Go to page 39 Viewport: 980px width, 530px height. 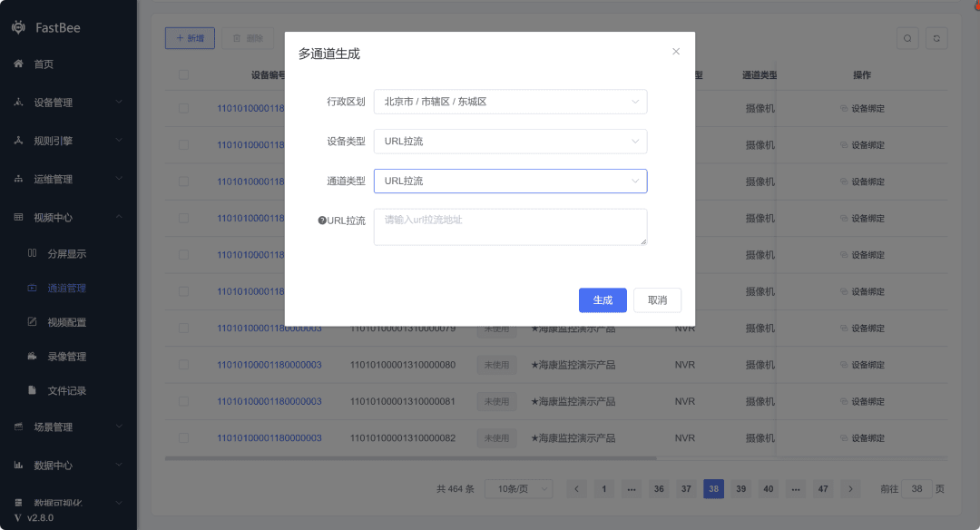[740, 489]
